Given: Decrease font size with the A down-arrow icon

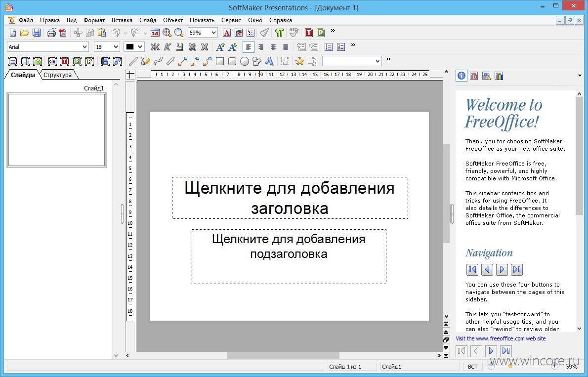Looking at the screenshot, I should (x=233, y=47).
